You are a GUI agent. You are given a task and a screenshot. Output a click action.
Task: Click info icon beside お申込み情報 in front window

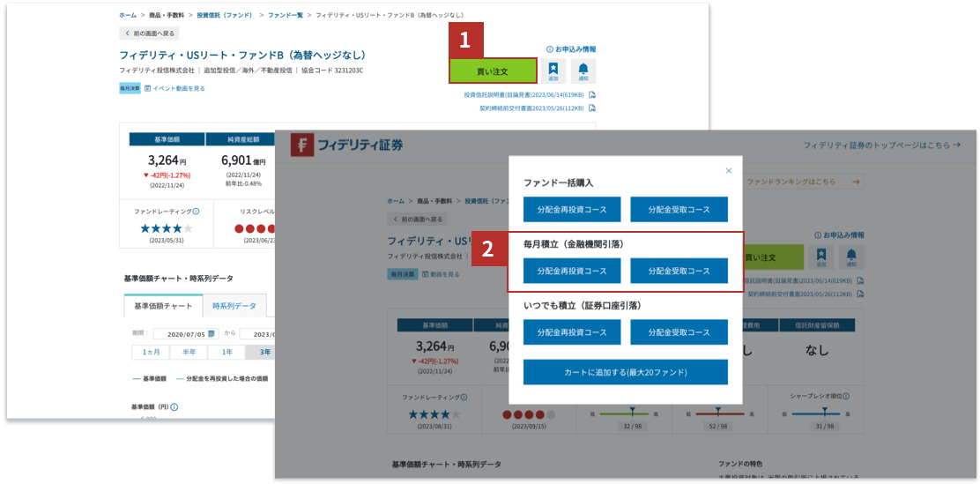click(818, 235)
